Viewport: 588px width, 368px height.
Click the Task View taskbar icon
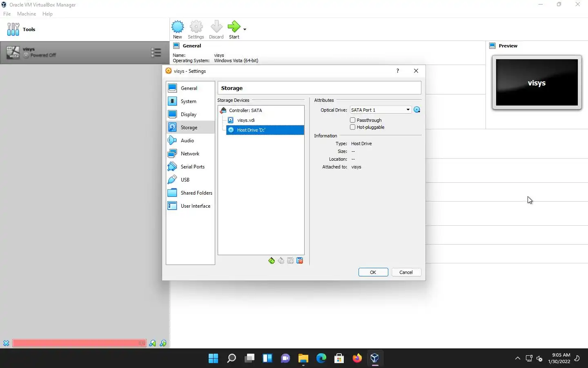tap(249, 358)
